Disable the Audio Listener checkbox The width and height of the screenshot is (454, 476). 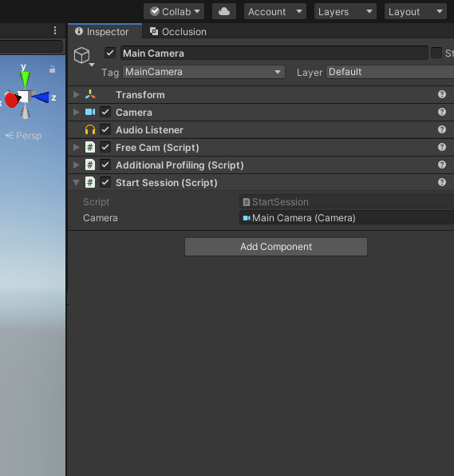coord(105,130)
